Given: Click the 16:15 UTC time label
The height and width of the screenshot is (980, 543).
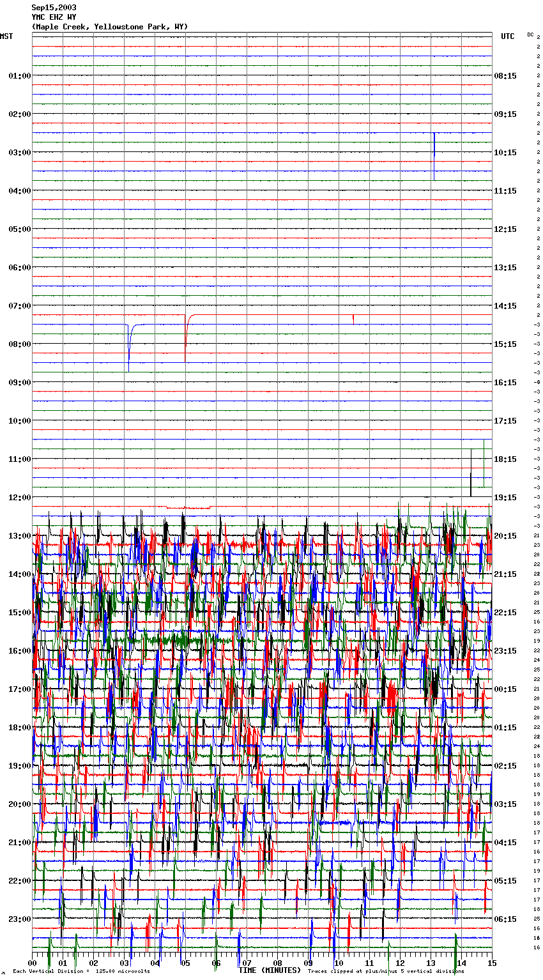Looking at the screenshot, I should tap(505, 383).
